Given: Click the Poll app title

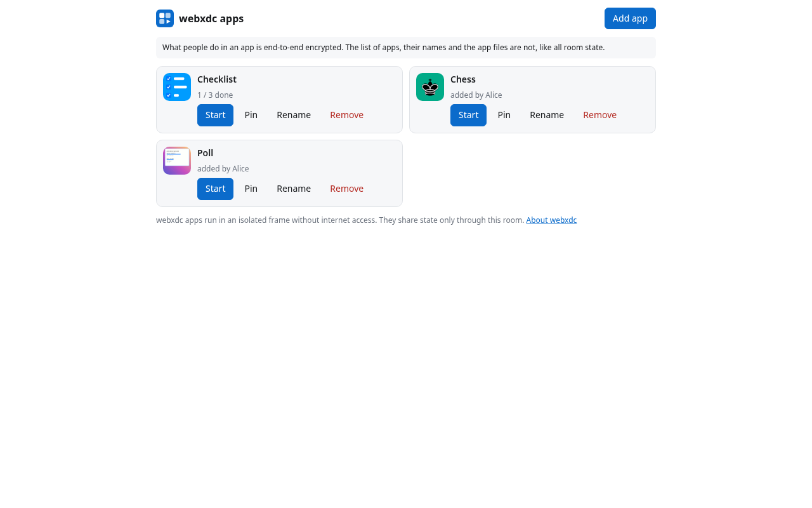Looking at the screenshot, I should coord(205,153).
